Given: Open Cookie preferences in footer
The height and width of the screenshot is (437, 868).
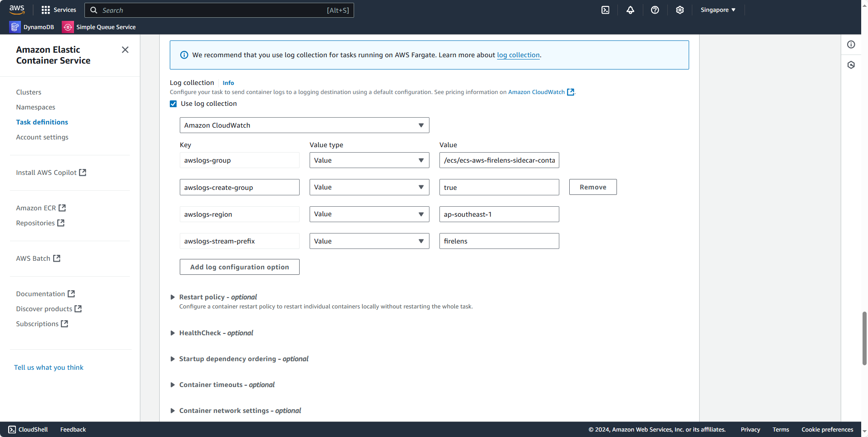Looking at the screenshot, I should [x=827, y=430].
